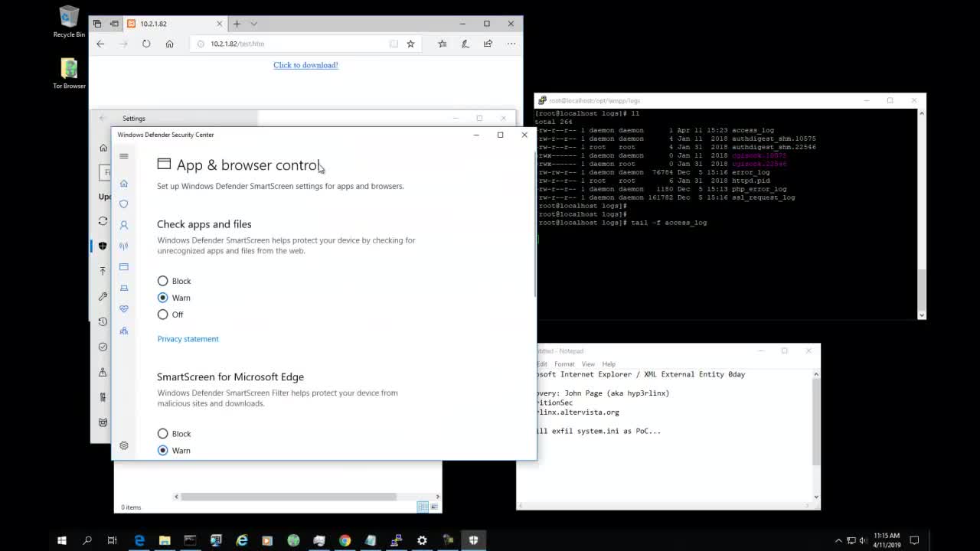Toggle reading view in Edge address bar

394,44
